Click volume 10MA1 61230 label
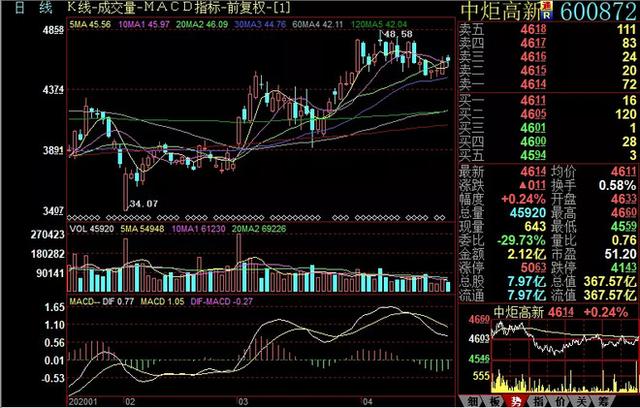 tap(198, 229)
